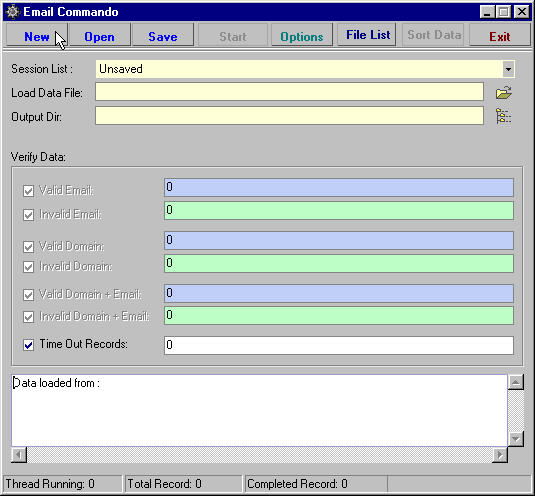Toggle the Invalid Domain + Email checkbox

[x=28, y=317]
